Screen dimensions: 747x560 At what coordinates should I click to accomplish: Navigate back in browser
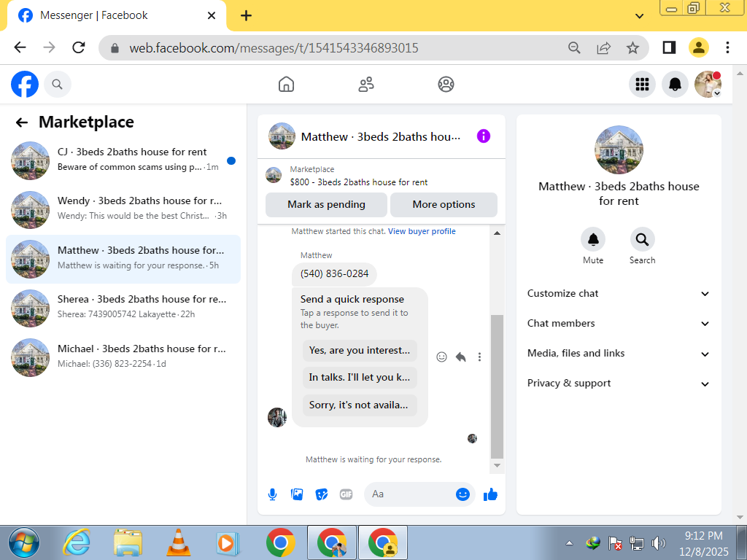click(20, 47)
